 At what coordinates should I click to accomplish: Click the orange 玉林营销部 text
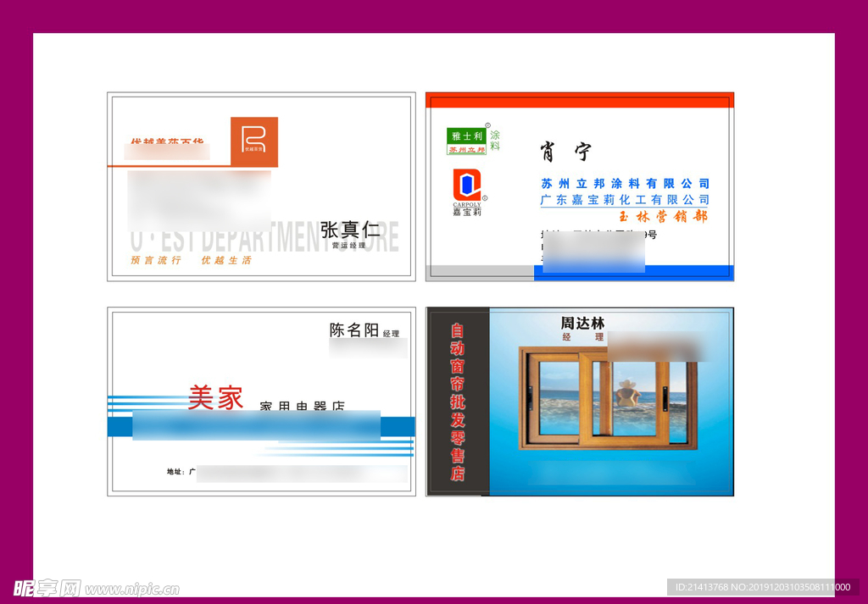(x=657, y=216)
